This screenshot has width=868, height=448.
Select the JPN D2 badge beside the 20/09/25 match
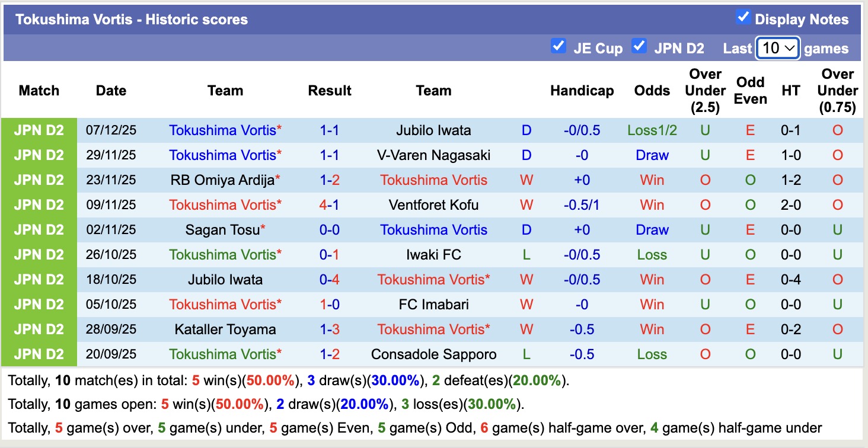(x=39, y=354)
